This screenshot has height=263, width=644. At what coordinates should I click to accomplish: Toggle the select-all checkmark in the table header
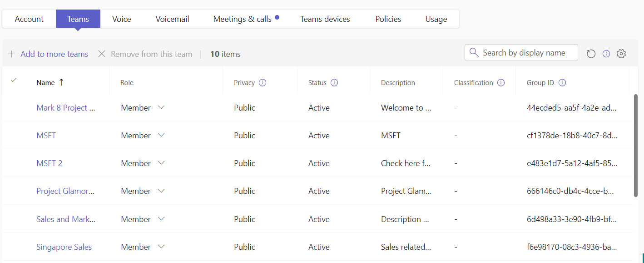14,81
